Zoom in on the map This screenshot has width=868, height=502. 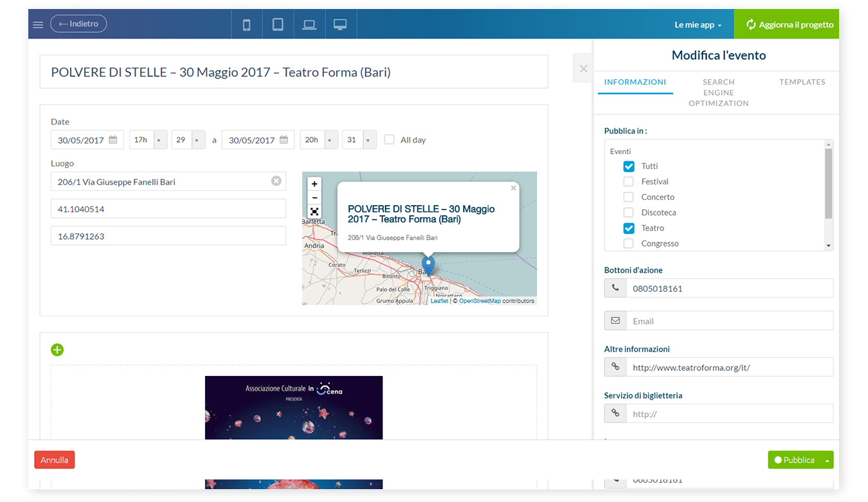point(314,184)
